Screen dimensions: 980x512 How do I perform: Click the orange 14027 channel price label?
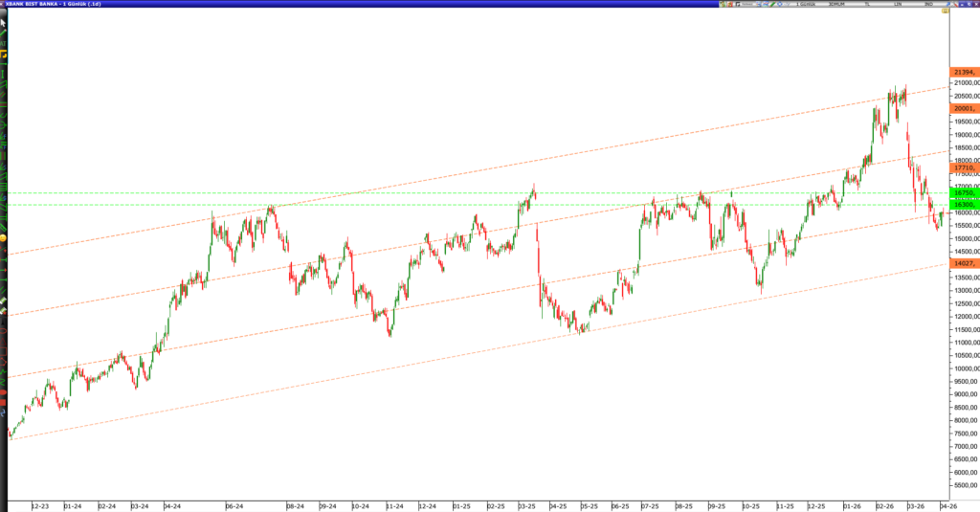(964, 263)
